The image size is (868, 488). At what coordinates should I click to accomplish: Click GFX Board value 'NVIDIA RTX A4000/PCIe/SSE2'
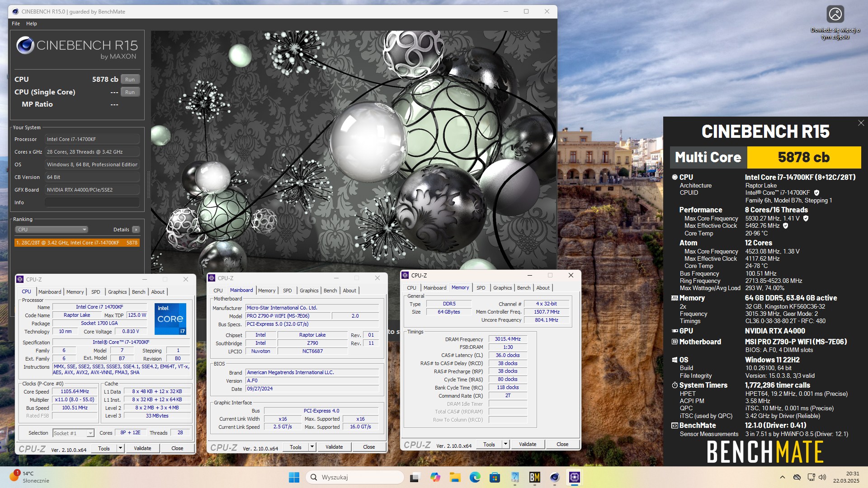coord(92,190)
